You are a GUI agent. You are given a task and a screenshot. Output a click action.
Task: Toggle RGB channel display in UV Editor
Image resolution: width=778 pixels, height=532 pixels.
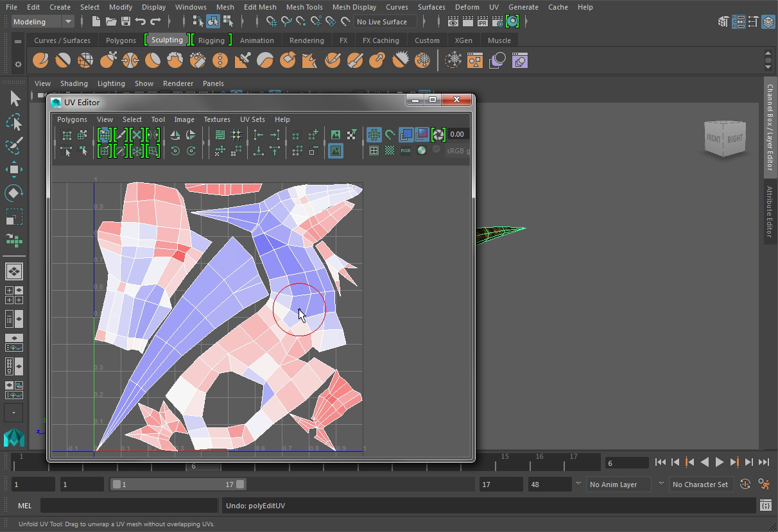tap(406, 151)
